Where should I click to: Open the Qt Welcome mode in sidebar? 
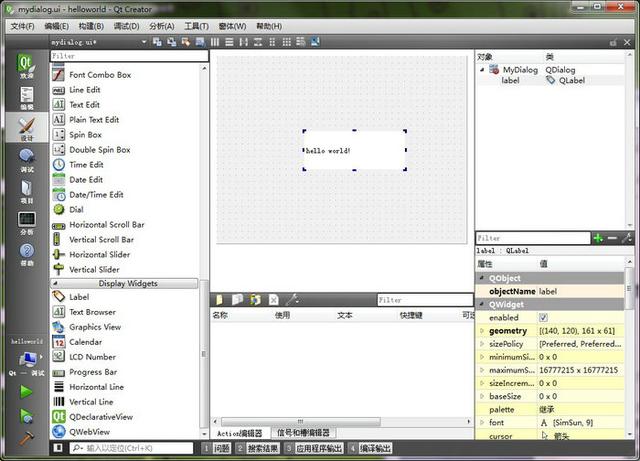pos(26,65)
